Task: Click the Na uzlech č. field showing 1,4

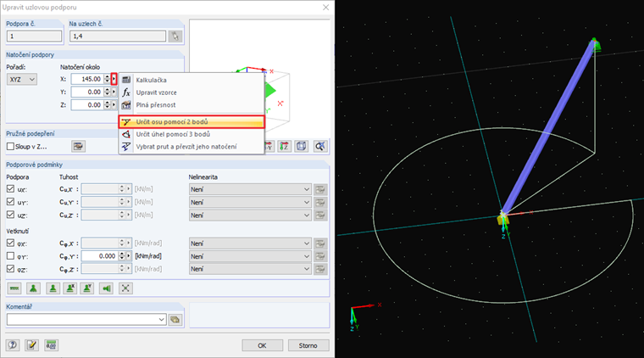Action: (118, 36)
